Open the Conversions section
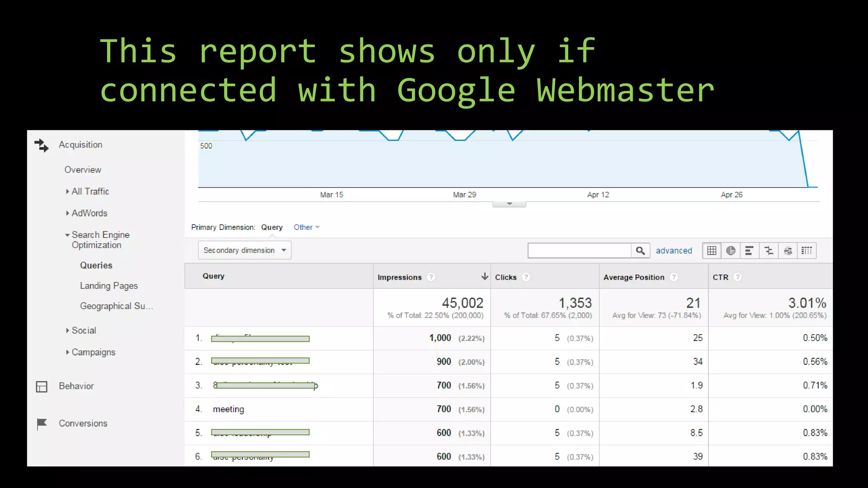868x488 pixels. click(x=83, y=424)
